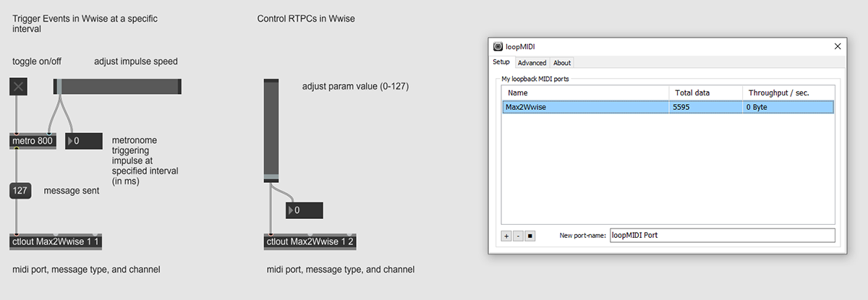This screenshot has height=300, width=868.
Task: Click the New port-name text field
Action: point(721,236)
